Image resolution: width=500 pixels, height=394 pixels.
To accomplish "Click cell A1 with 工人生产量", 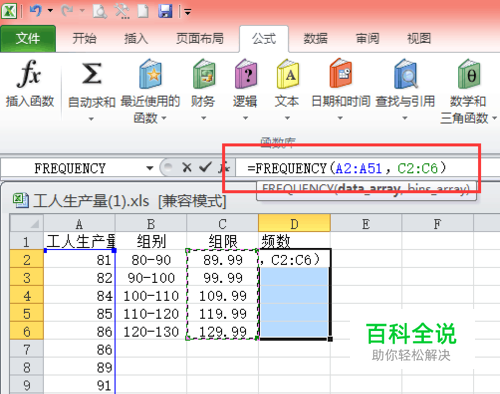I will [80, 241].
